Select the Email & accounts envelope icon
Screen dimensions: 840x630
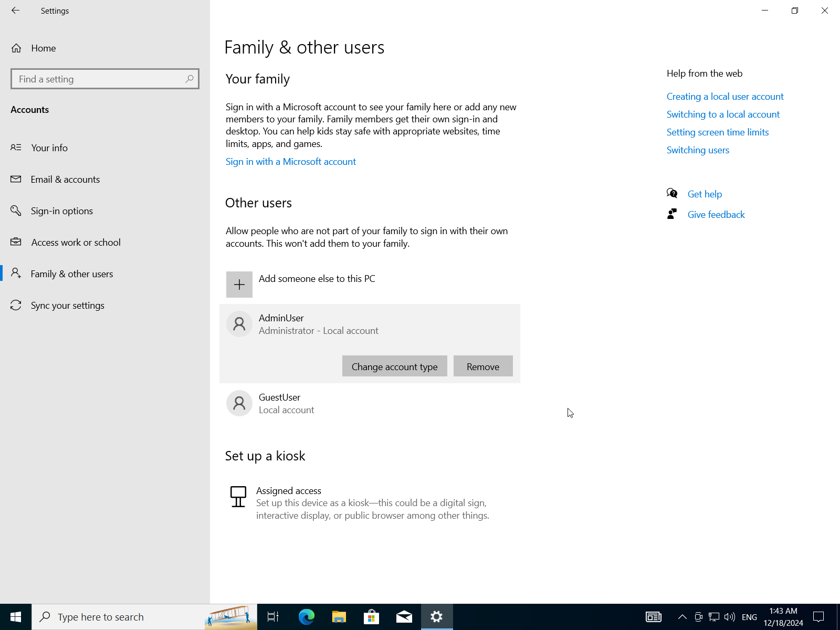pos(16,179)
